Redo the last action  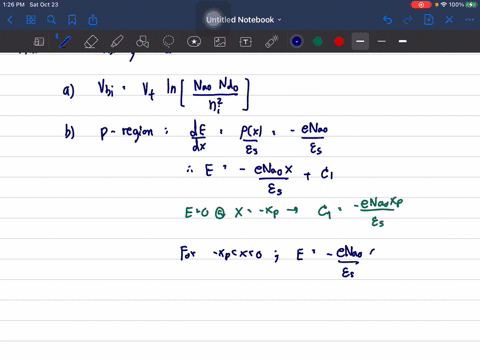(x=408, y=20)
